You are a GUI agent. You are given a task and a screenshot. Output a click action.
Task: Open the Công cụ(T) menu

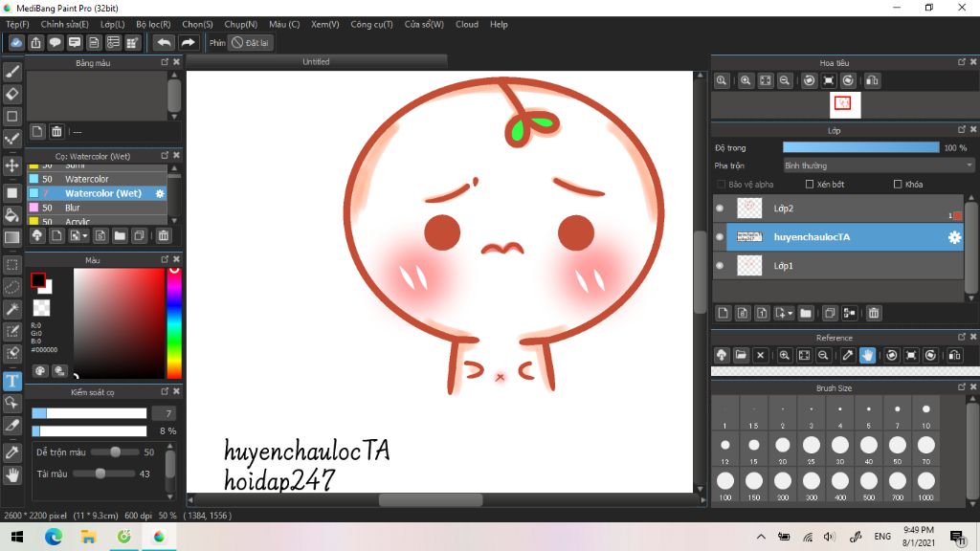[x=371, y=24]
